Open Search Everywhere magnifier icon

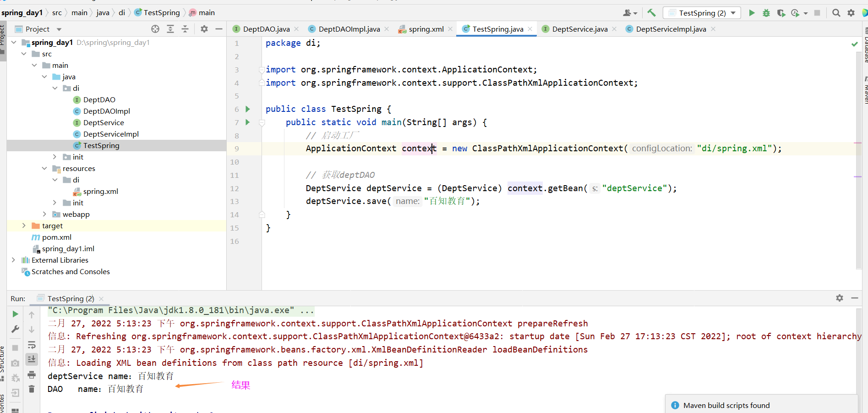[x=836, y=13]
